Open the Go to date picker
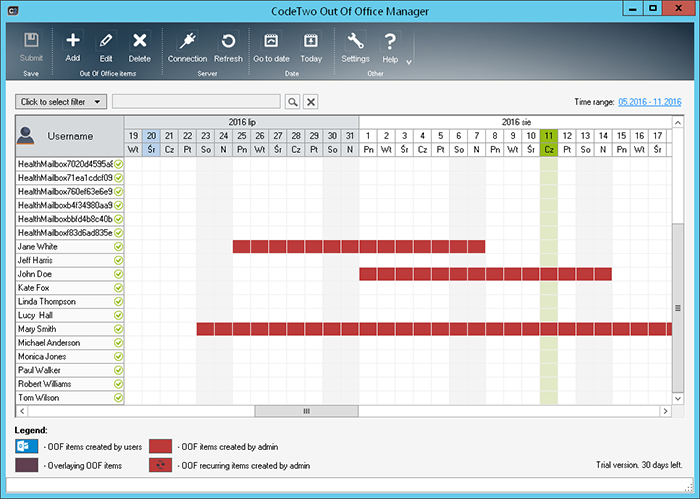700x499 pixels. [x=271, y=46]
